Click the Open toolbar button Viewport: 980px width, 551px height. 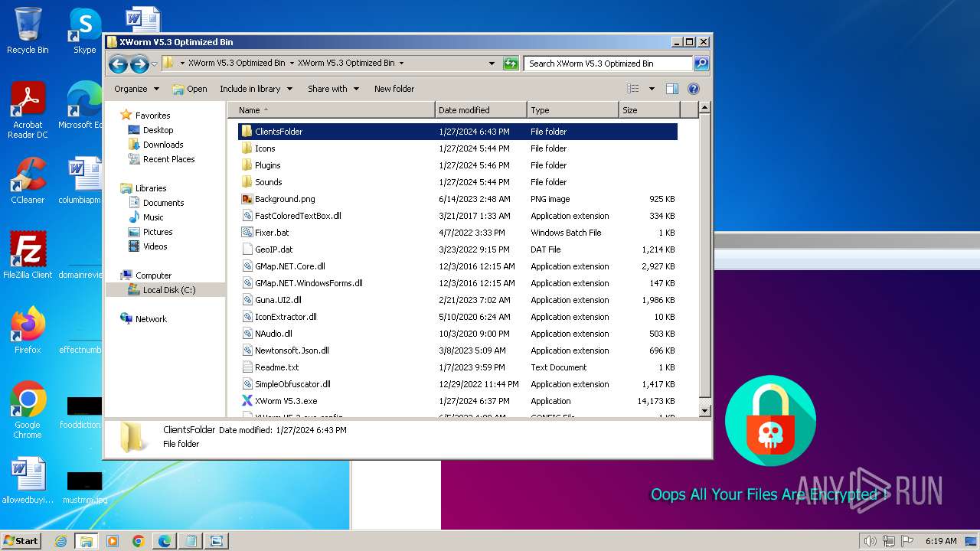coord(190,89)
